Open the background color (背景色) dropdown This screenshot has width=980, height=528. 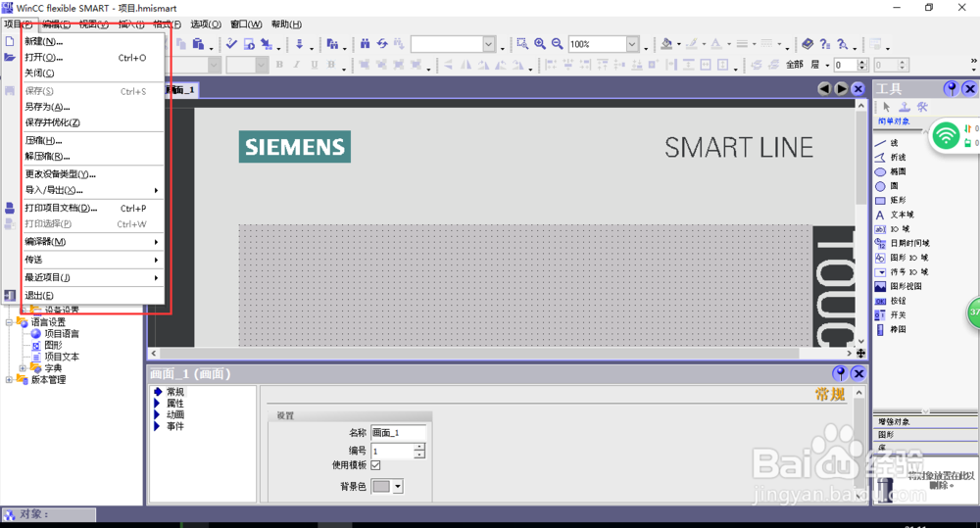[398, 486]
